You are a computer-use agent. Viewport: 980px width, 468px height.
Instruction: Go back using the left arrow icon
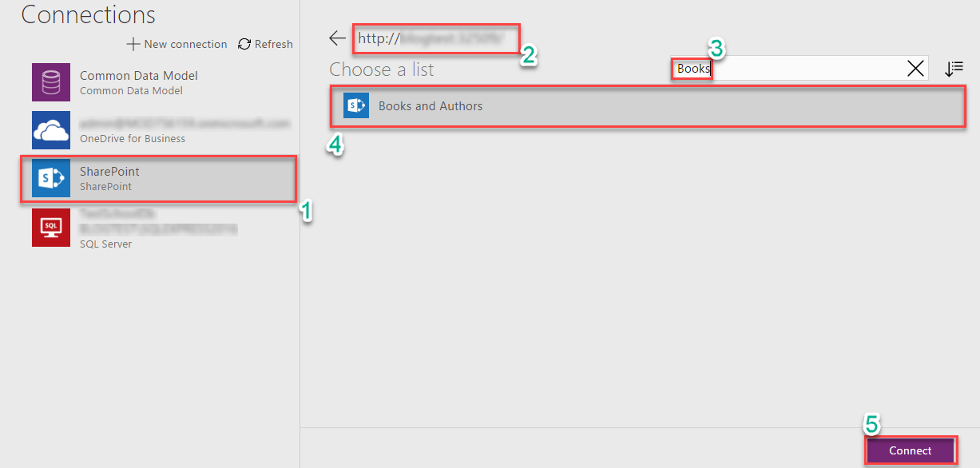[338, 38]
